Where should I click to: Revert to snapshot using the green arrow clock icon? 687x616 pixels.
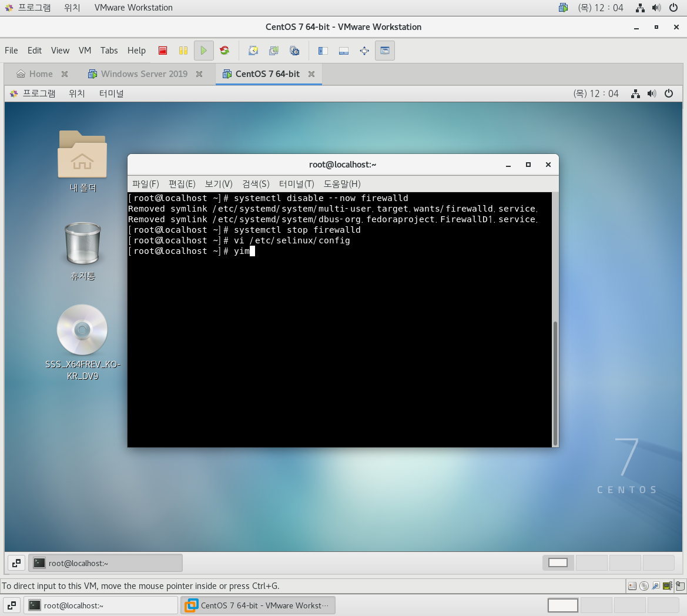click(x=274, y=51)
